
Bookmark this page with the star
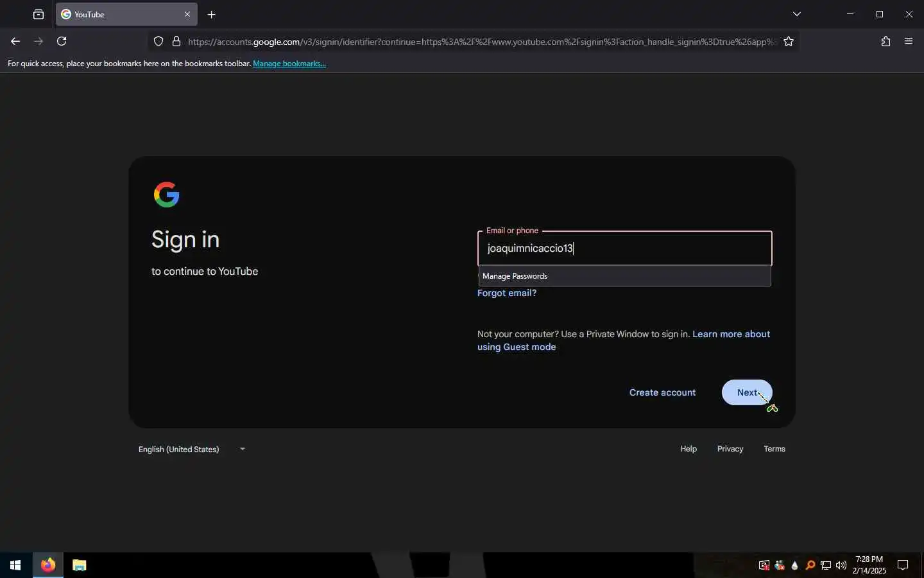(789, 42)
